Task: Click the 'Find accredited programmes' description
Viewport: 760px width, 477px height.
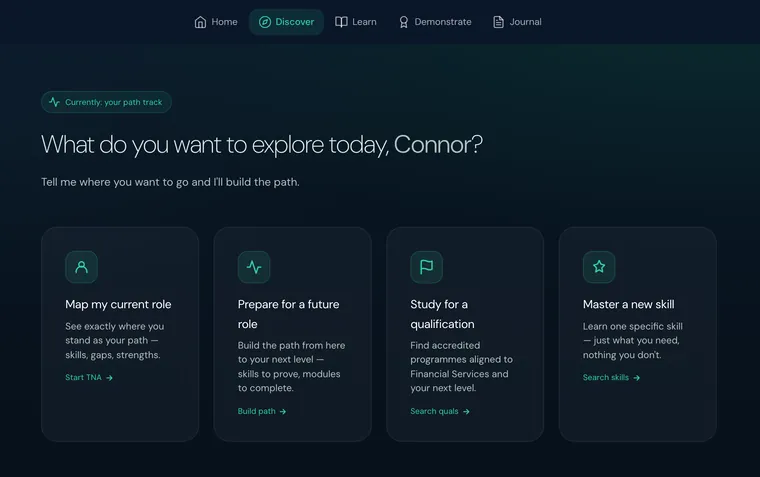Action: (461, 367)
